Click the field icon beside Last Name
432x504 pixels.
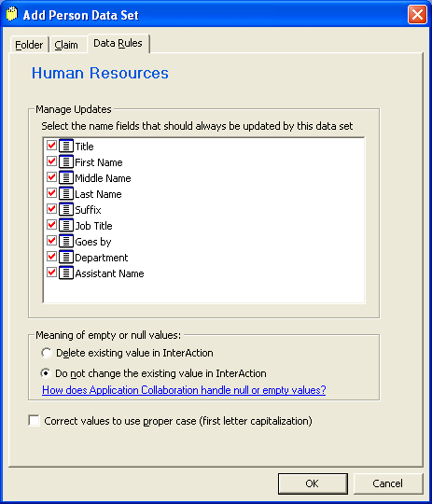66,194
